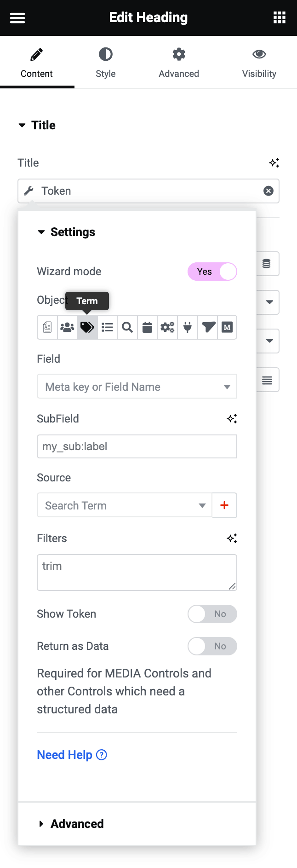The image size is (297, 868).
Task: Enable the Show Token switch
Action: (x=212, y=614)
